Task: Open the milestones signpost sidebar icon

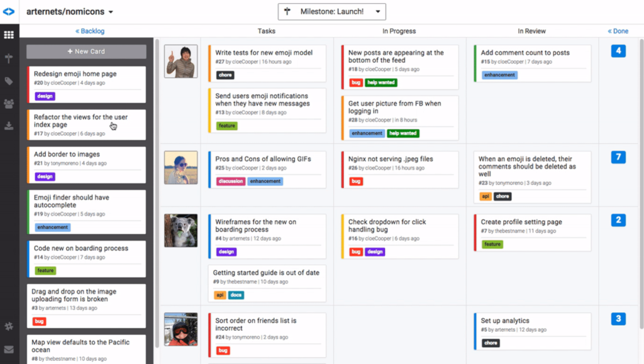Action: pyautogui.click(x=9, y=58)
